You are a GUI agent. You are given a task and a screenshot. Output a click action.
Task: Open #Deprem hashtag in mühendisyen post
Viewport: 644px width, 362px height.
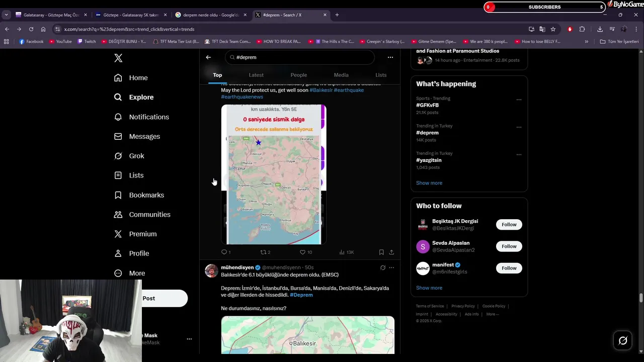click(x=301, y=295)
